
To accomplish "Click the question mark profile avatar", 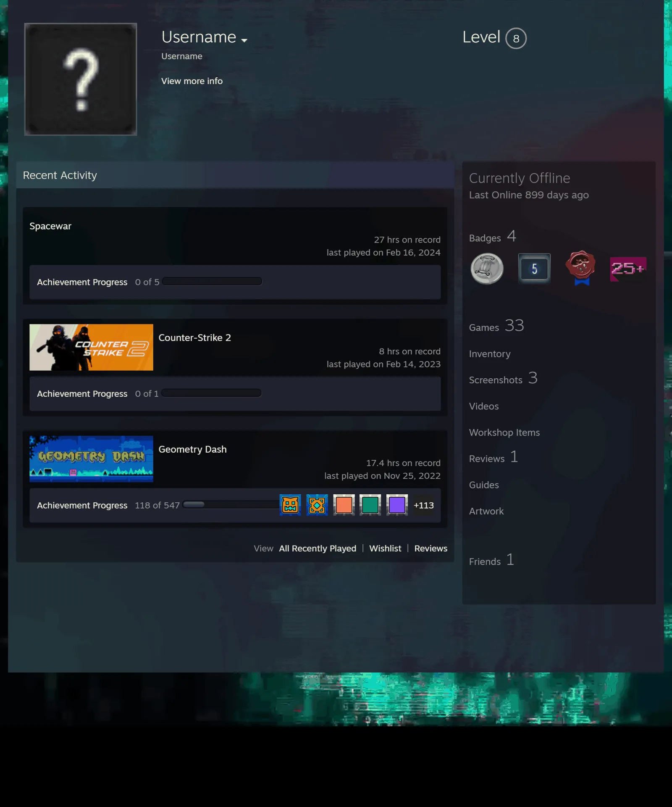I will pos(81,79).
